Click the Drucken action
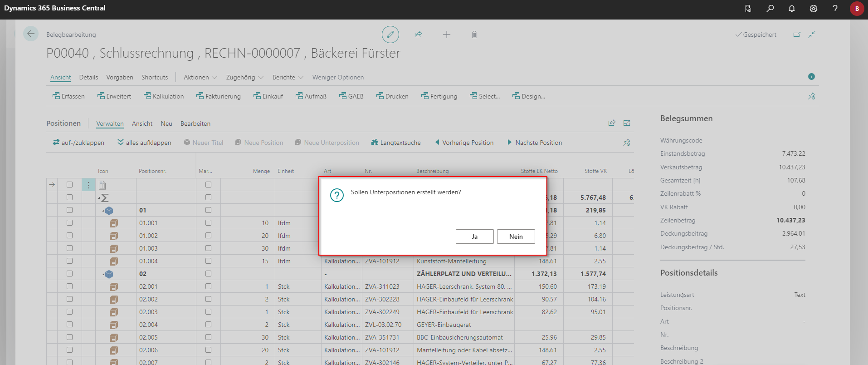Viewport: 868px width, 365px height. pyautogui.click(x=392, y=96)
